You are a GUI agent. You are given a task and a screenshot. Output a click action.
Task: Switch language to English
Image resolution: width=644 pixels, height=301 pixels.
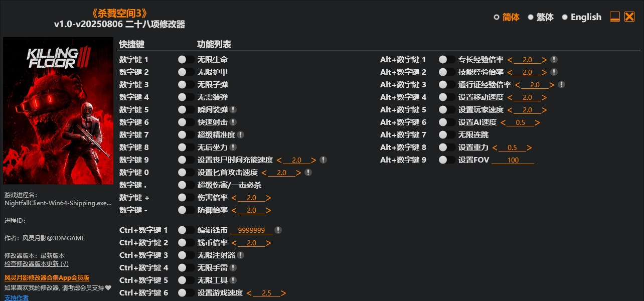pyautogui.click(x=581, y=17)
